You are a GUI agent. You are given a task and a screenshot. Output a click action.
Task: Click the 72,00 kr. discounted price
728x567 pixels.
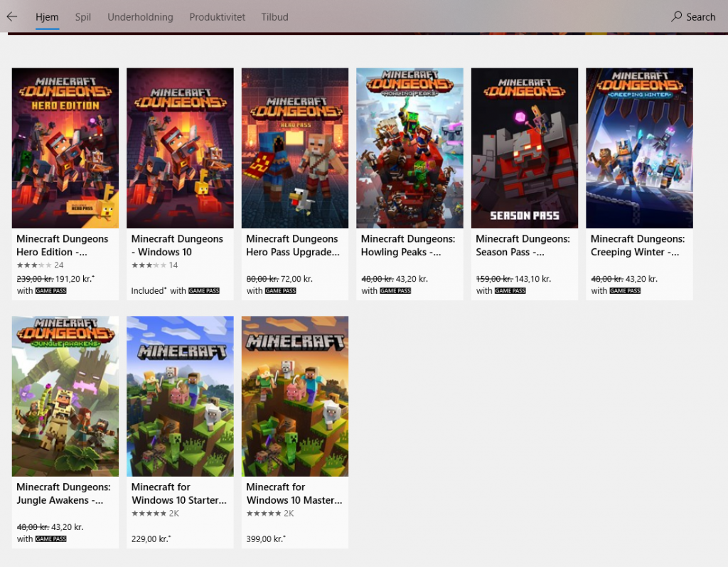pos(296,279)
